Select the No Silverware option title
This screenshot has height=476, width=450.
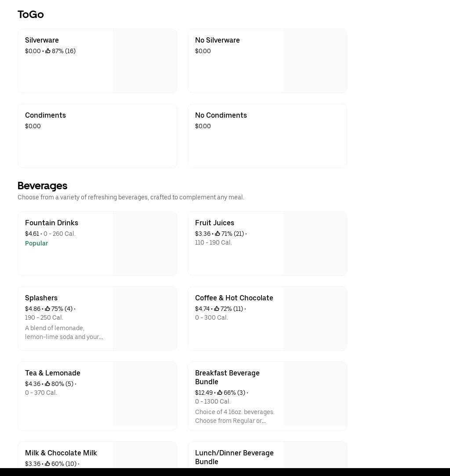pyautogui.click(x=217, y=40)
